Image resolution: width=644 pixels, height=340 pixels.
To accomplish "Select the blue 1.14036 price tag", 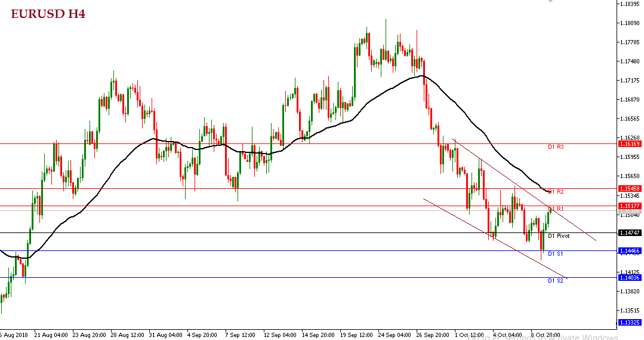I will [x=630, y=277].
